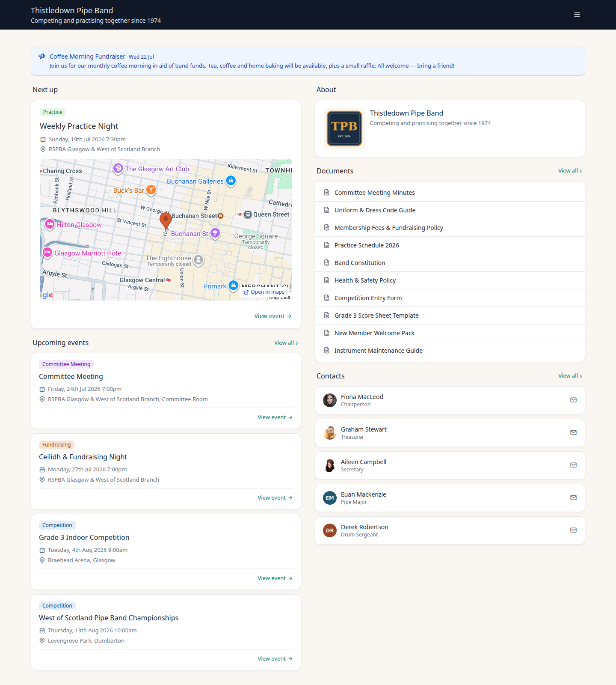This screenshot has width=616, height=685.
Task: Click Euan Mackenzie's EM avatar
Action: click(330, 498)
